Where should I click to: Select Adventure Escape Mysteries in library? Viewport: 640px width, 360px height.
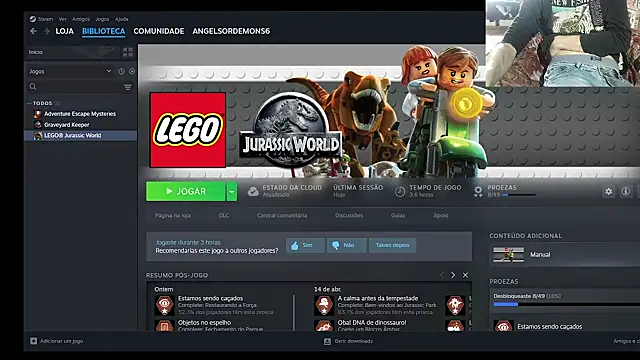(x=80, y=114)
